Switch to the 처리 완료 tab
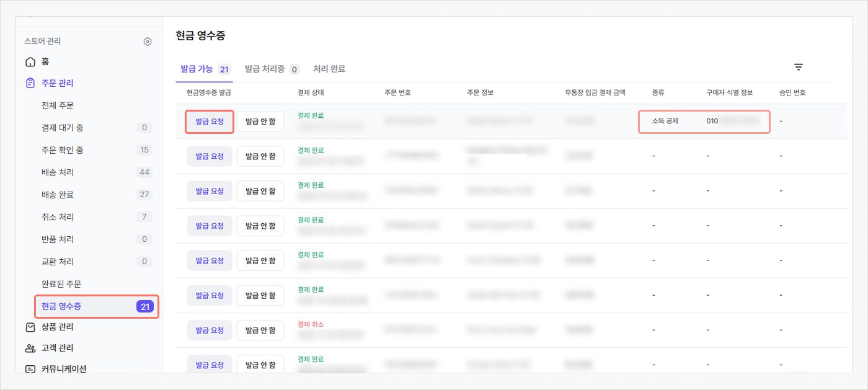The width and height of the screenshot is (868, 390). tap(329, 69)
